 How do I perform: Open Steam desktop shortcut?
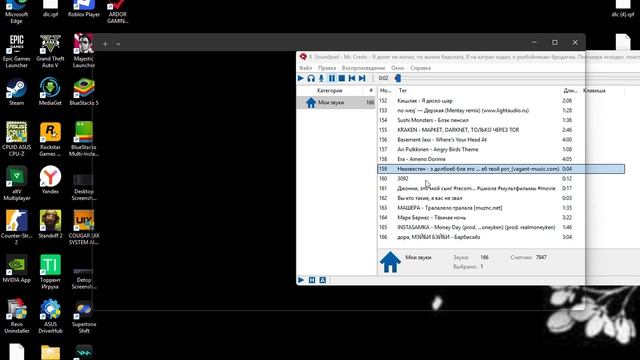[x=16, y=92]
